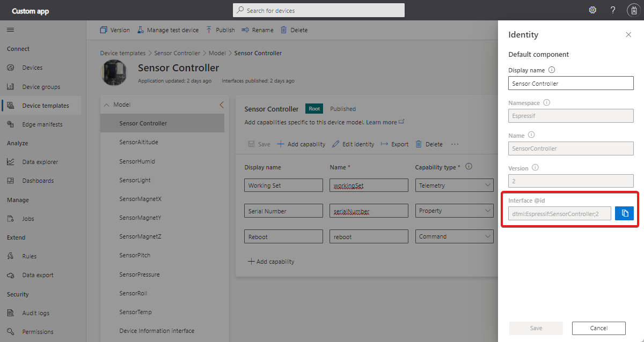The height and width of the screenshot is (342, 644).
Task: Open the settings gear icon
Action: 592,10
